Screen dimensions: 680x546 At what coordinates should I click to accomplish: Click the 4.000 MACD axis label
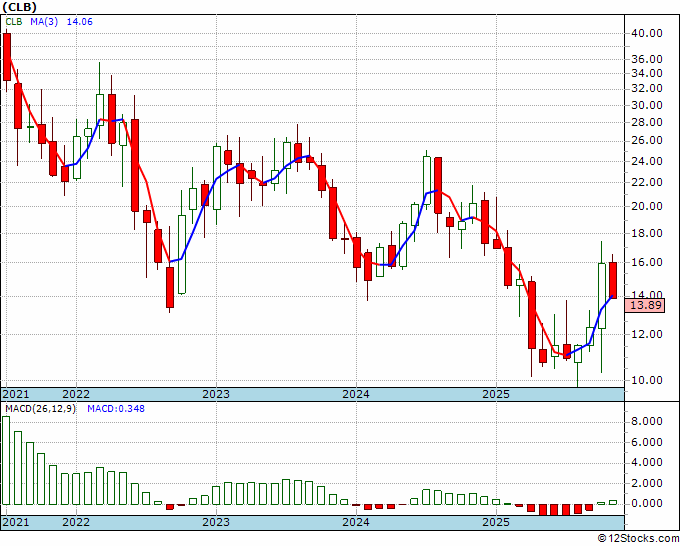(x=646, y=463)
